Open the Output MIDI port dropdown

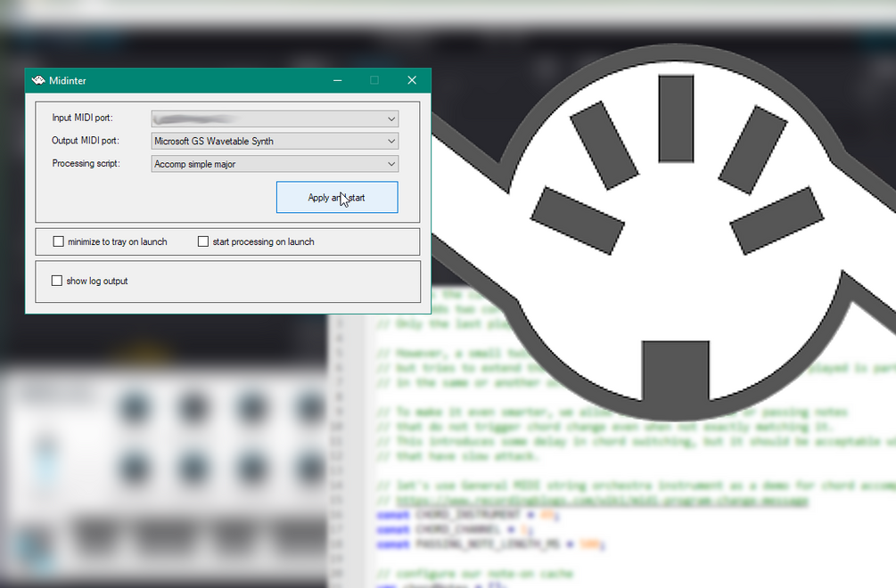point(275,141)
